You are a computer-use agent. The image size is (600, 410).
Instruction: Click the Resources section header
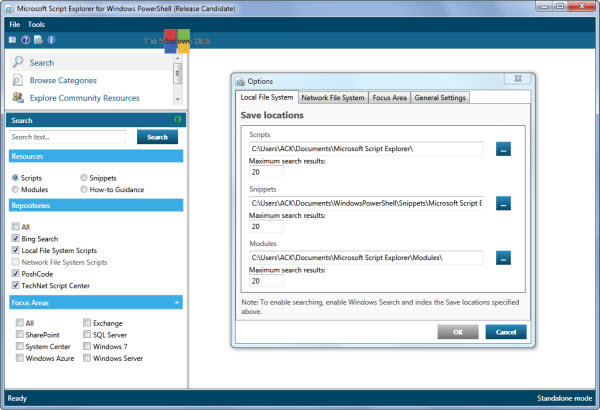(96, 156)
